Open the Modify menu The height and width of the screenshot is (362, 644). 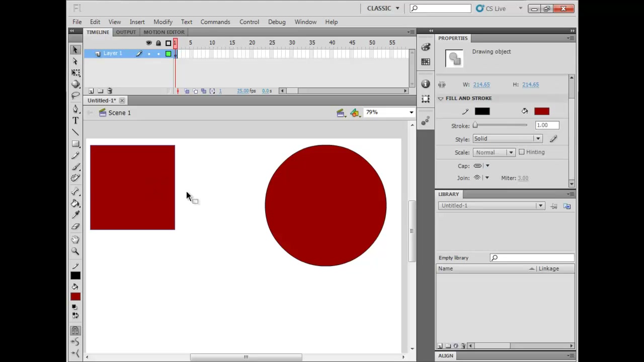pyautogui.click(x=163, y=22)
